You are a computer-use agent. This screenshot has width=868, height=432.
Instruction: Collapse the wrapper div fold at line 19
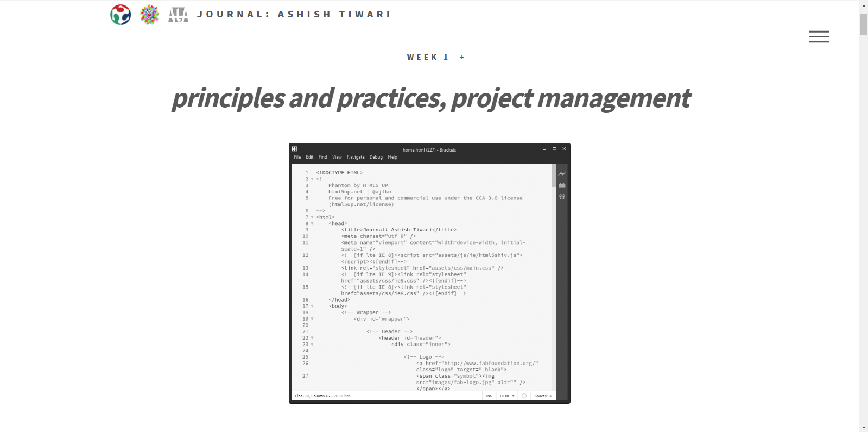[x=312, y=319]
